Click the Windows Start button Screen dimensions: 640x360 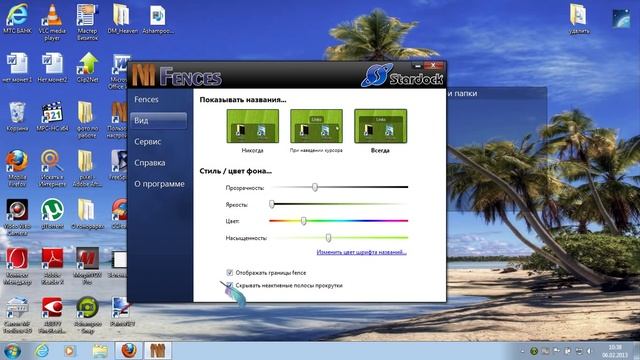12,351
